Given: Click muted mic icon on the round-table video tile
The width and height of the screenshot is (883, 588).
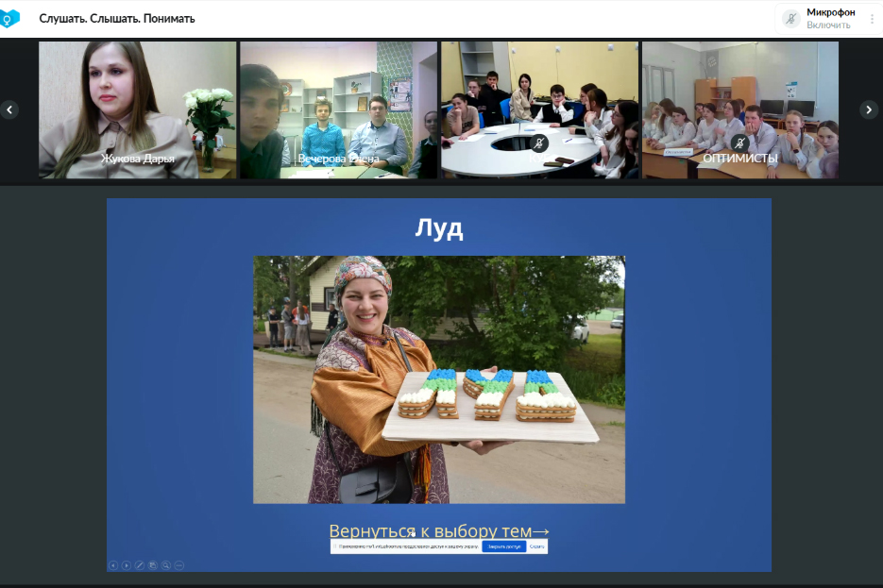Looking at the screenshot, I should [x=538, y=143].
